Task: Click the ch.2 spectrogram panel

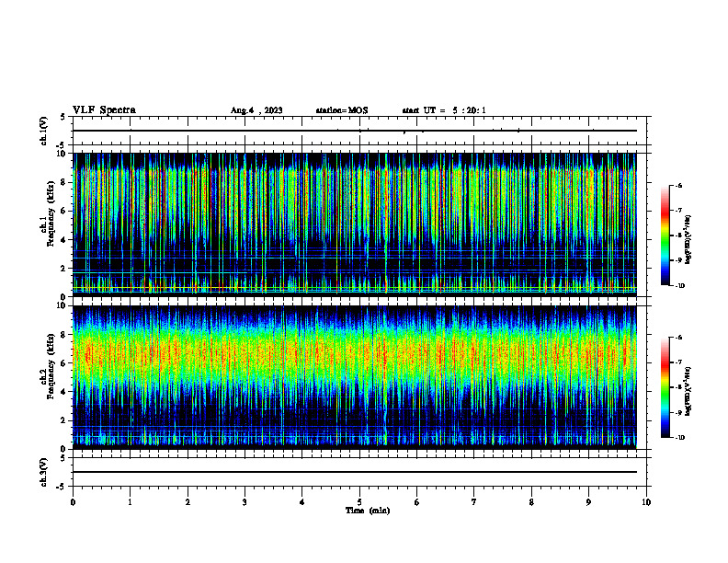Action: click(355, 377)
